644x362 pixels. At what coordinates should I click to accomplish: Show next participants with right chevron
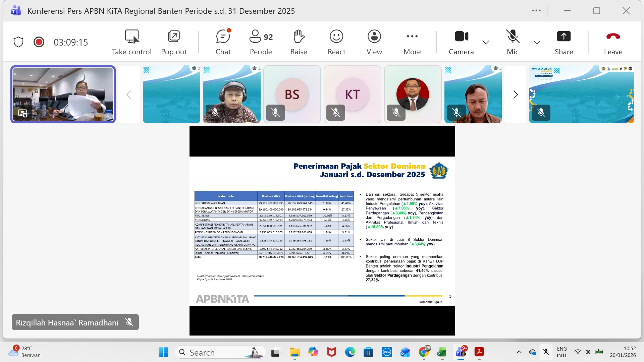coord(516,95)
